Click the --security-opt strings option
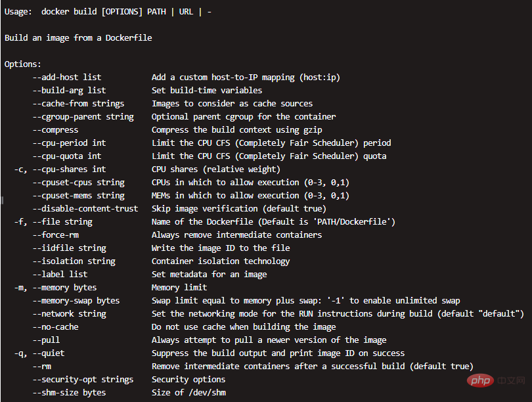532x402 pixels. [x=83, y=380]
